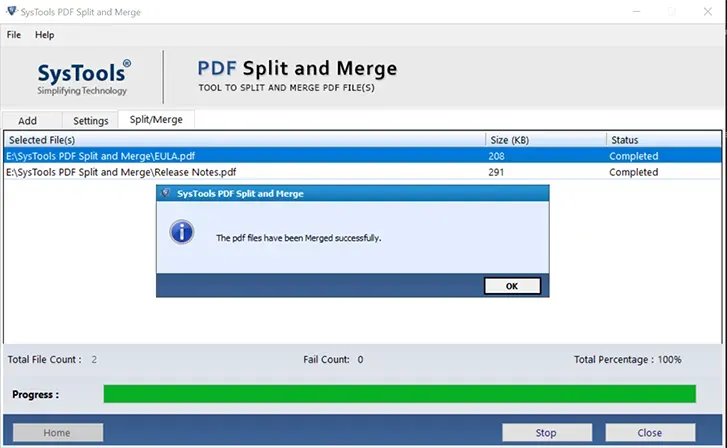Viewport: 727px width, 448px height.
Task: Minimize the SysTools window
Action: [637, 12]
